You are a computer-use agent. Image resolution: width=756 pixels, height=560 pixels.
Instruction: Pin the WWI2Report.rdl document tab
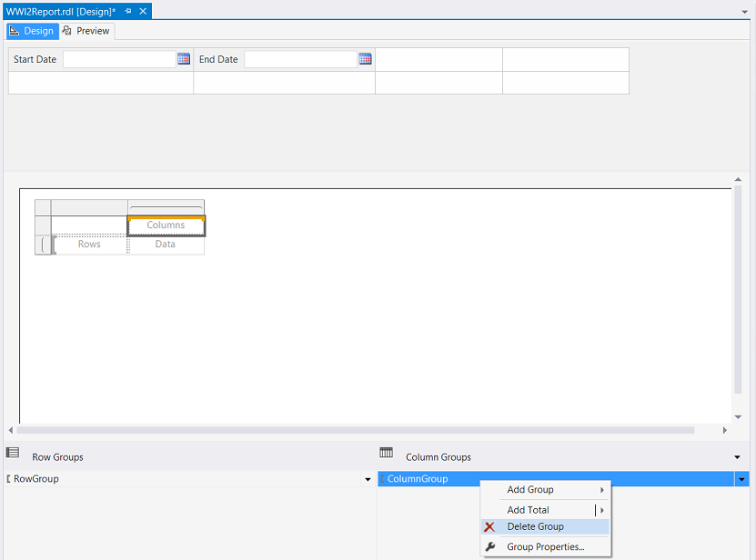[128, 11]
